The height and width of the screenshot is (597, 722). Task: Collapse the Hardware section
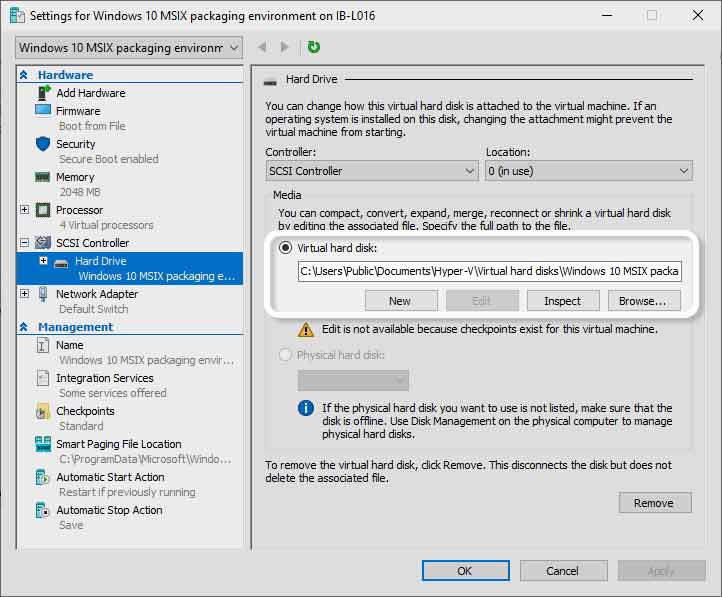23,75
